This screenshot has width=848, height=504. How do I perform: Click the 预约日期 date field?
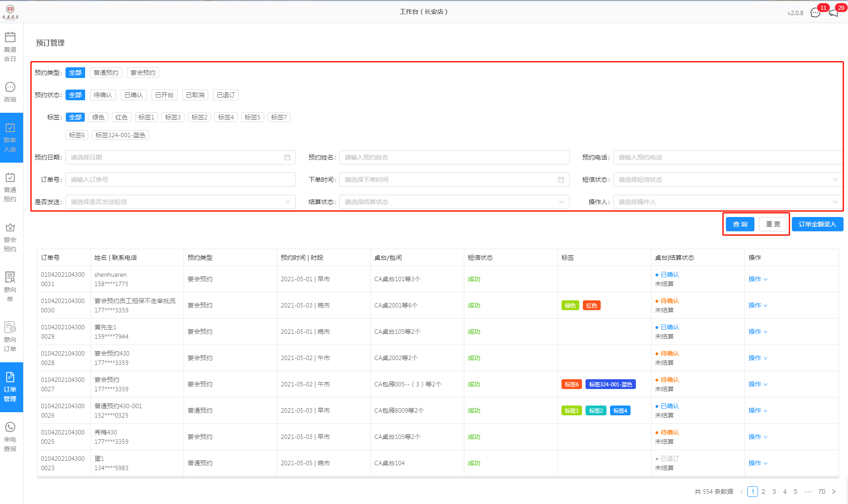click(x=180, y=157)
